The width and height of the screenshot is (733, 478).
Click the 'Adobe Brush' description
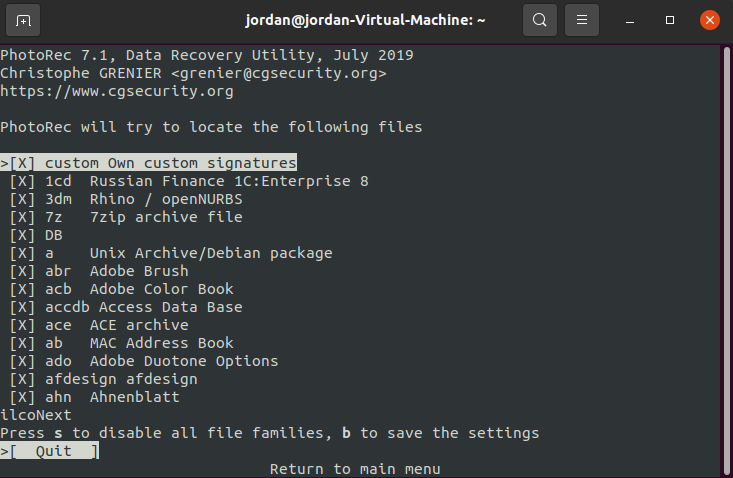[139, 271]
